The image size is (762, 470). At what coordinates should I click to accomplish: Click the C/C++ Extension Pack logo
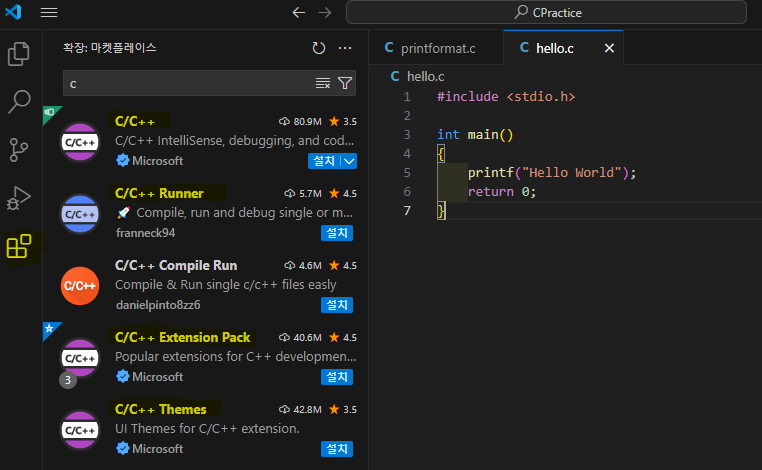click(80, 358)
